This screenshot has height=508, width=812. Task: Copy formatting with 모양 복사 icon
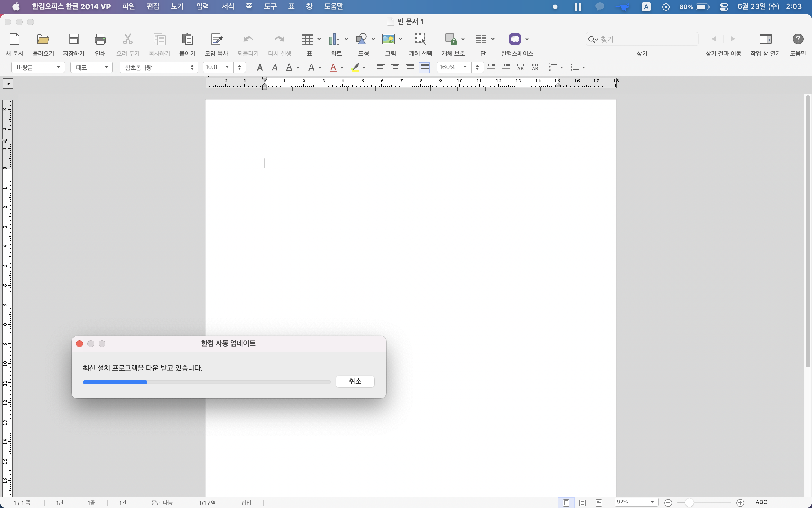(217, 39)
